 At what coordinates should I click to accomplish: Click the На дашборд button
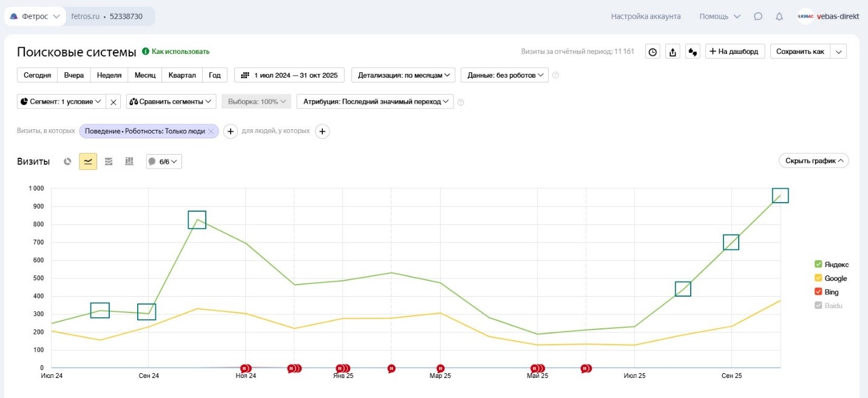tap(734, 52)
